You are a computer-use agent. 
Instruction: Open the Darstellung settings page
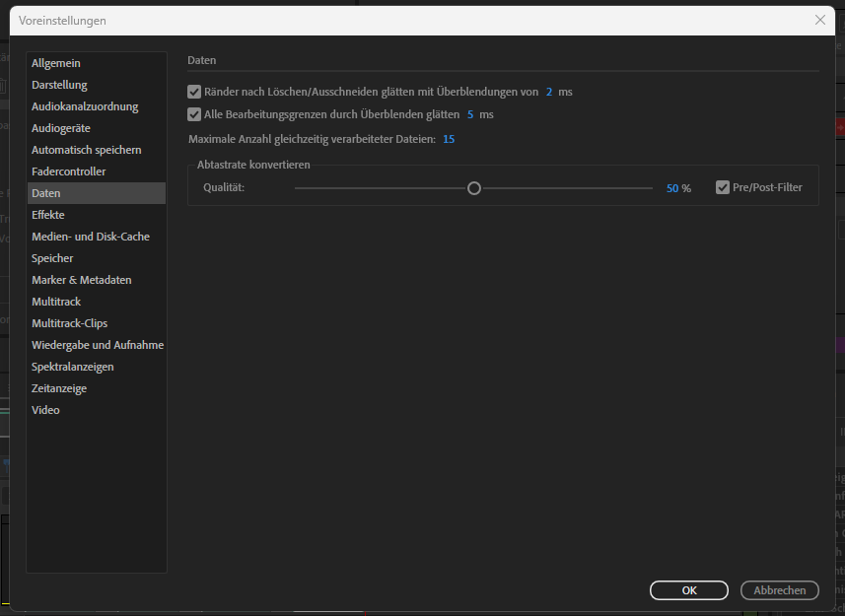point(59,84)
